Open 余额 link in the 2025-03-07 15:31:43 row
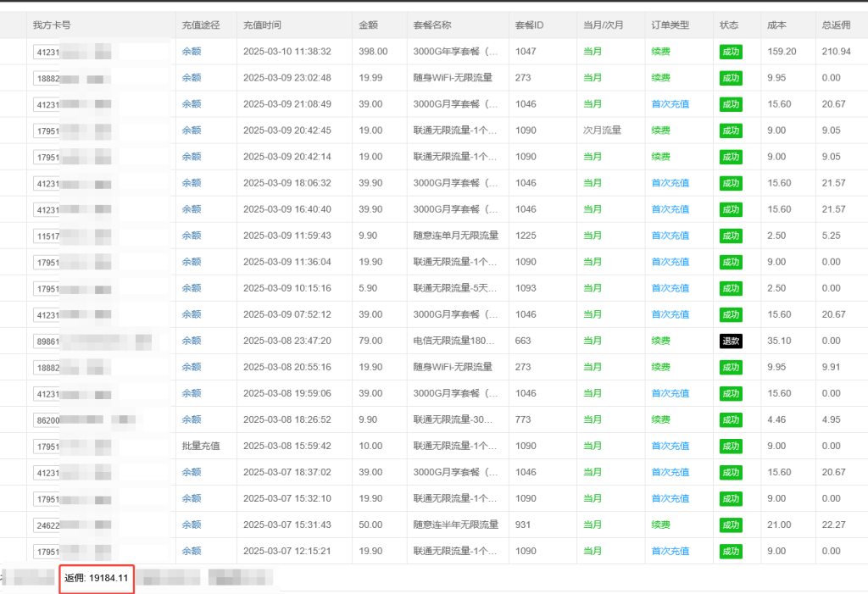This screenshot has height=594, width=868. coord(192,525)
